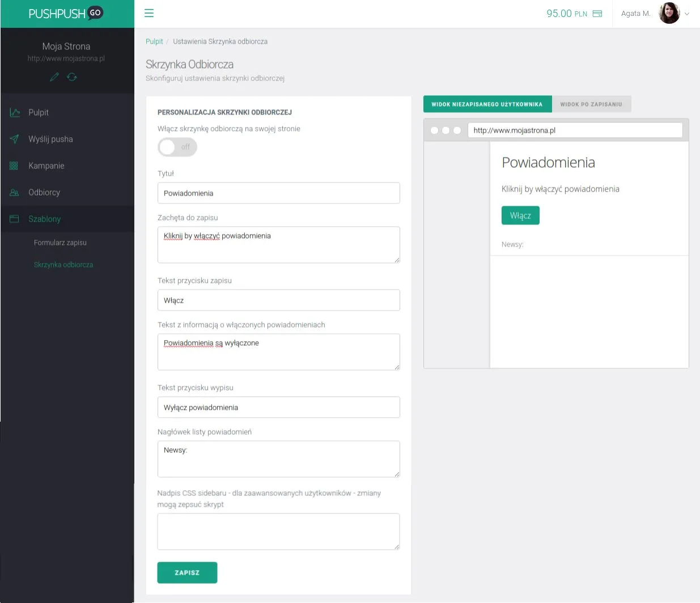Screen dimensions: 700x603
Task: Click the preview URL bar http://www.mojastrona.pl
Action: pos(575,130)
